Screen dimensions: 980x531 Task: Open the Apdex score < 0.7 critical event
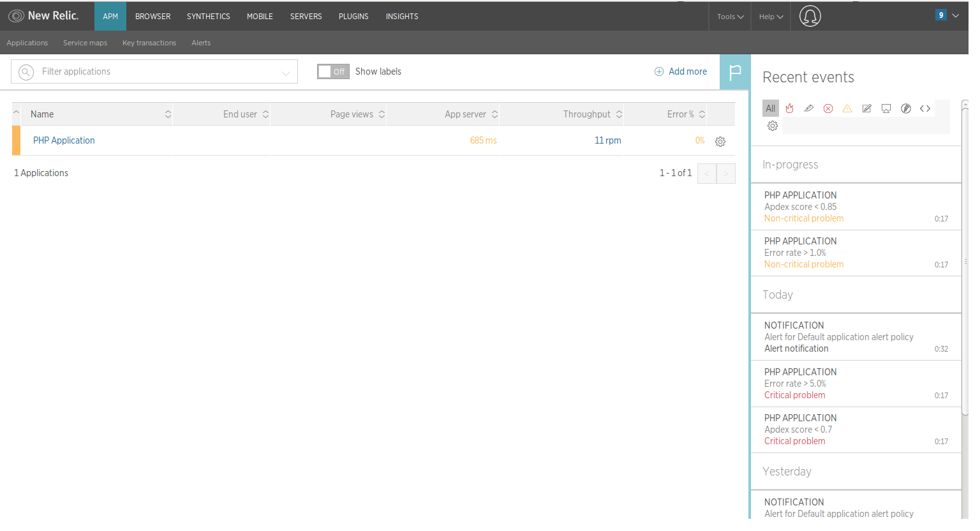tap(856, 430)
